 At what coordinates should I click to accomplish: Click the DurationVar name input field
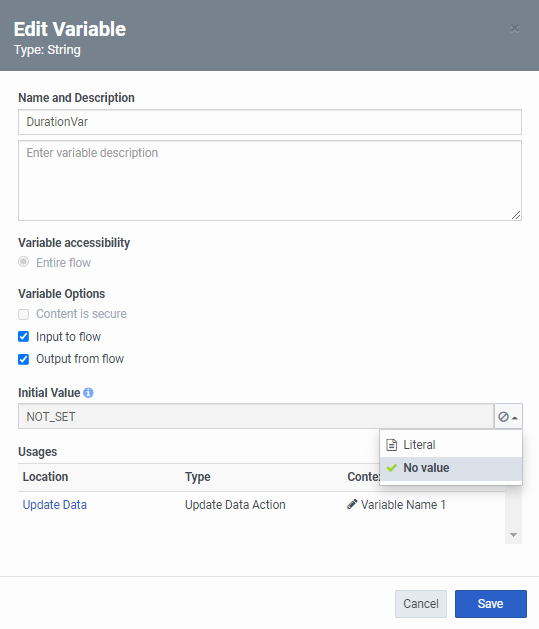(270, 122)
